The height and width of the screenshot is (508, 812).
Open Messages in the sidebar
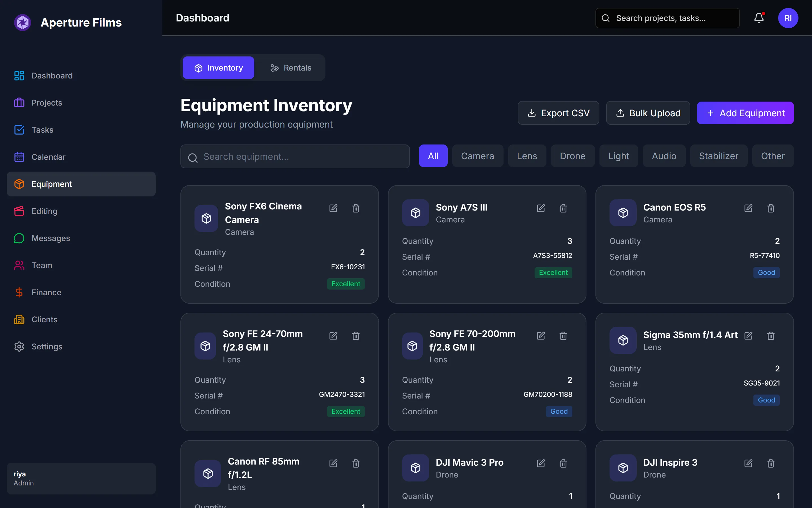tap(81, 238)
